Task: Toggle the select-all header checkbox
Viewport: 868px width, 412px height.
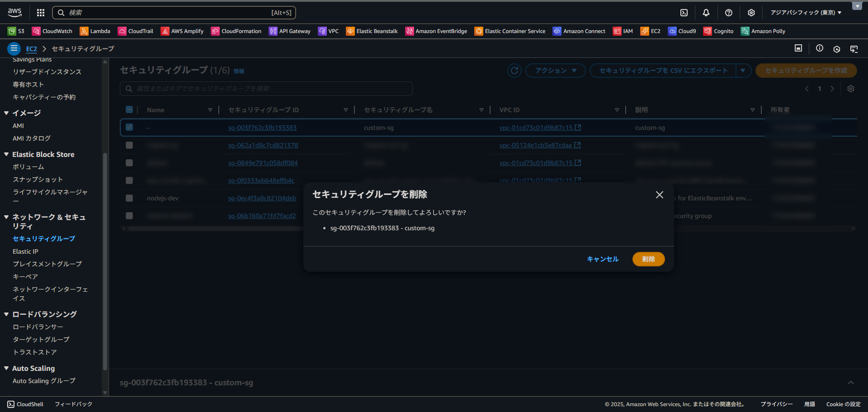Action: [129, 109]
